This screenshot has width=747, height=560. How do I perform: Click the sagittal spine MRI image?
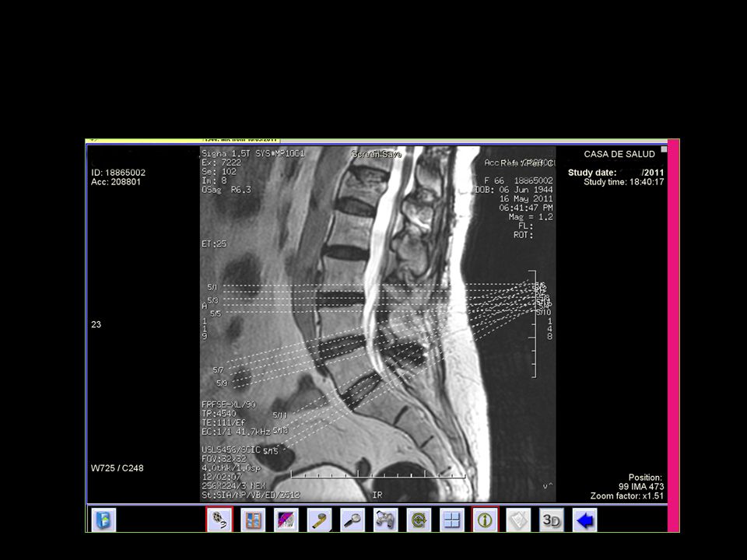pos(378,324)
